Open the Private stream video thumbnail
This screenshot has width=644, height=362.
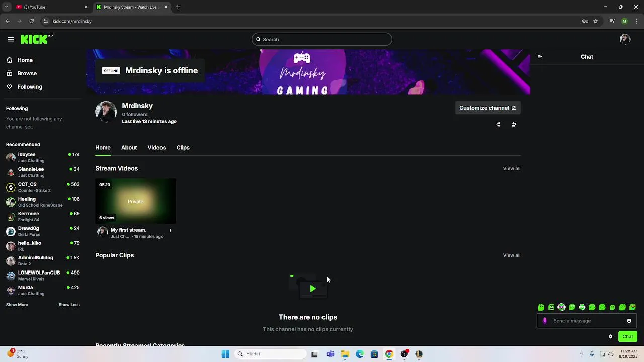pyautogui.click(x=135, y=201)
